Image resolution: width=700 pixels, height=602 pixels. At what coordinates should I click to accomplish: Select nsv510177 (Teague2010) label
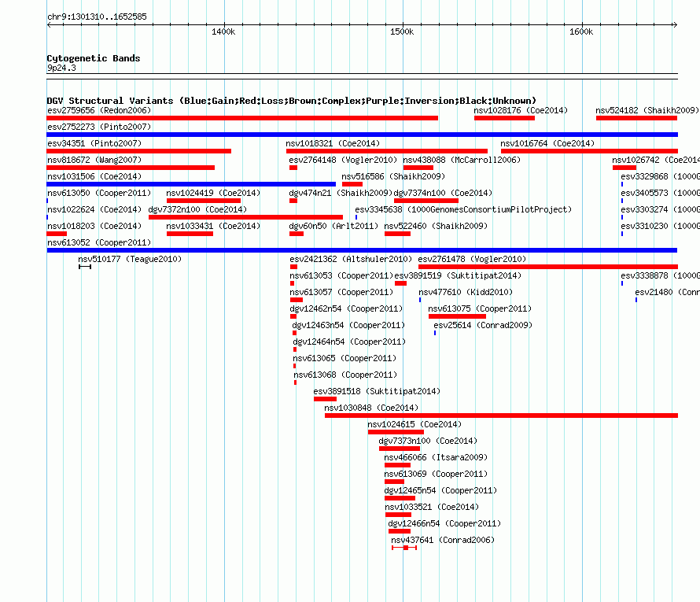[x=130, y=259]
